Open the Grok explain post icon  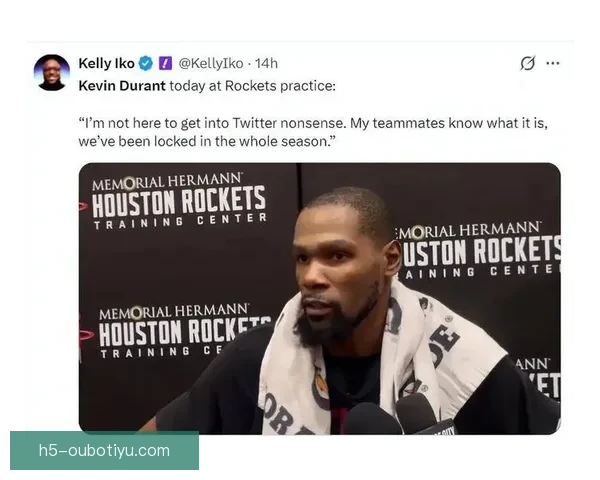(x=528, y=63)
